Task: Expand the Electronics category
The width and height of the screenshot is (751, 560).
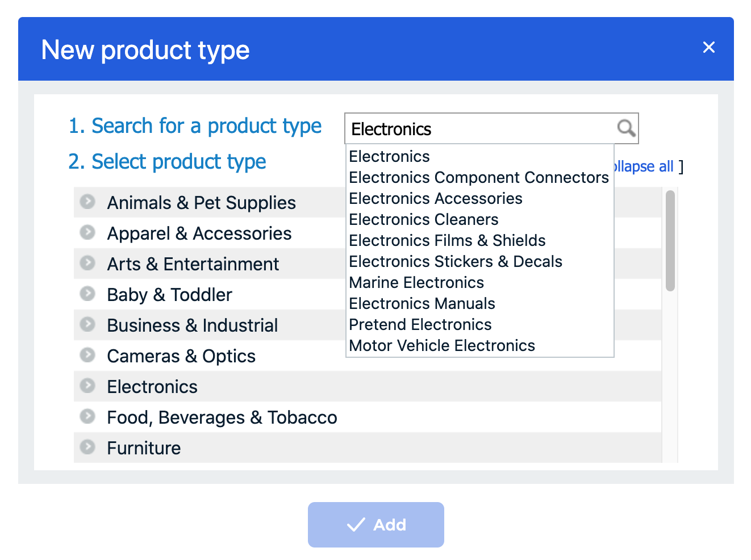Action: click(87, 386)
